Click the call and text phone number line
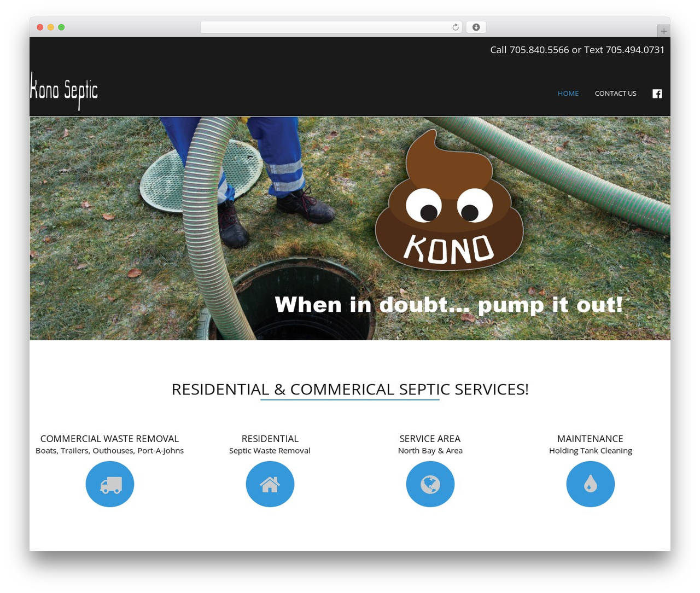The height and width of the screenshot is (593, 700). pyautogui.click(x=577, y=50)
